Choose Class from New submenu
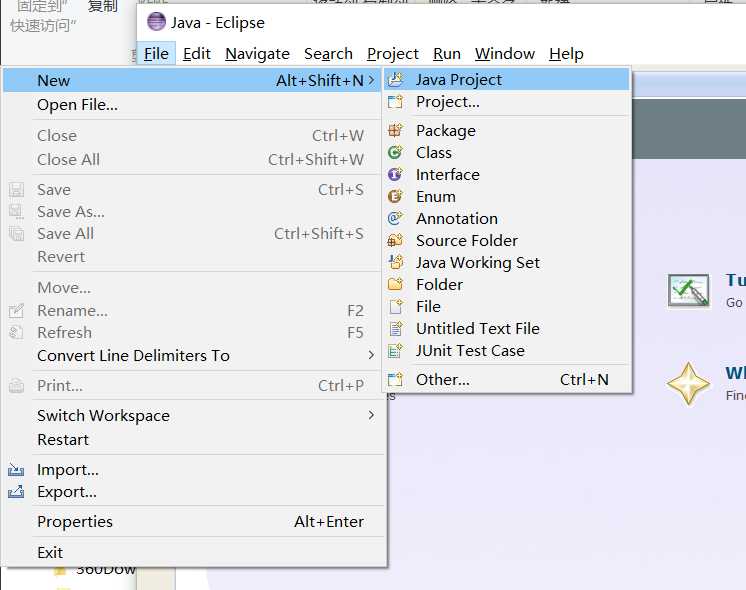This screenshot has height=590, width=746. click(507, 152)
